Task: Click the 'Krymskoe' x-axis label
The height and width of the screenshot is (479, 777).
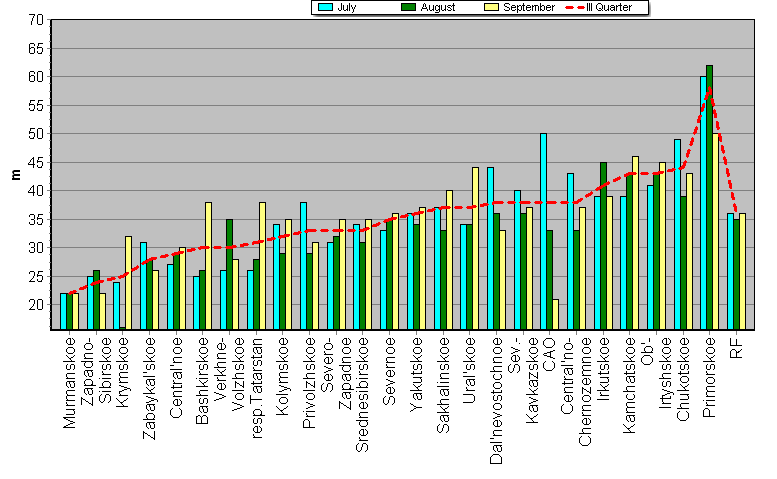Action: [122, 373]
